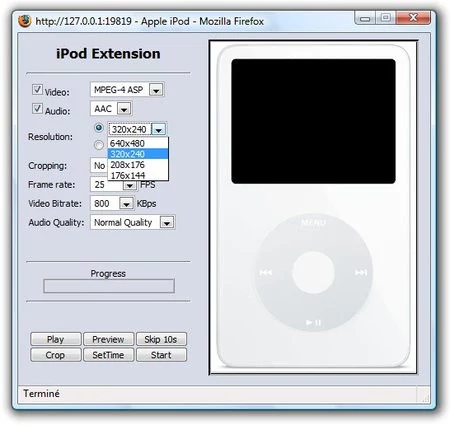This screenshot has height=425, width=450.
Task: Tap the iPod center select button
Action: (x=313, y=273)
